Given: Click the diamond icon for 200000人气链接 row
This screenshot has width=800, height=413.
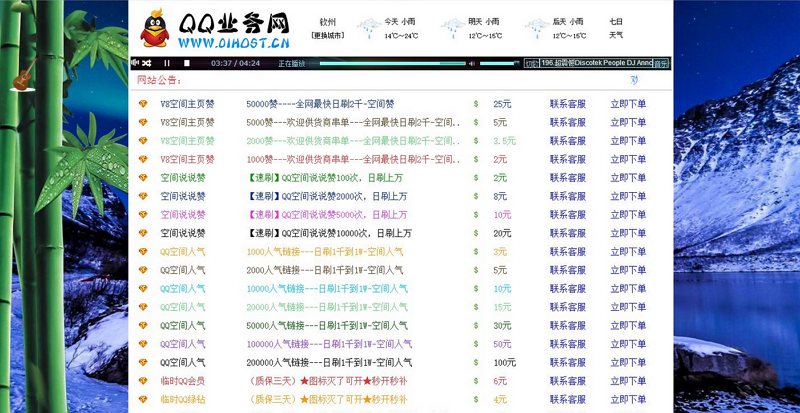Looking at the screenshot, I should (143, 362).
